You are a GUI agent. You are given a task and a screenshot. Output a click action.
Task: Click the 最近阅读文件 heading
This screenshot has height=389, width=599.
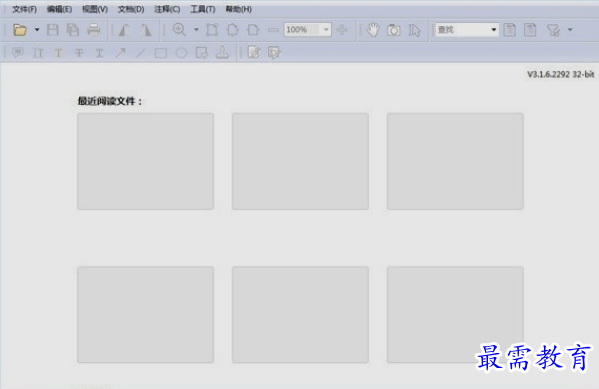point(110,101)
